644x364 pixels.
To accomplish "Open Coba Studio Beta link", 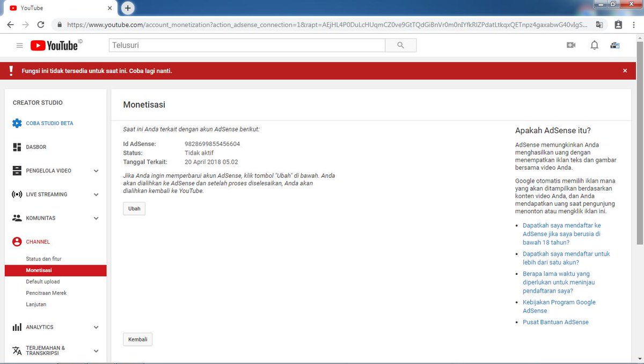I will coord(49,123).
